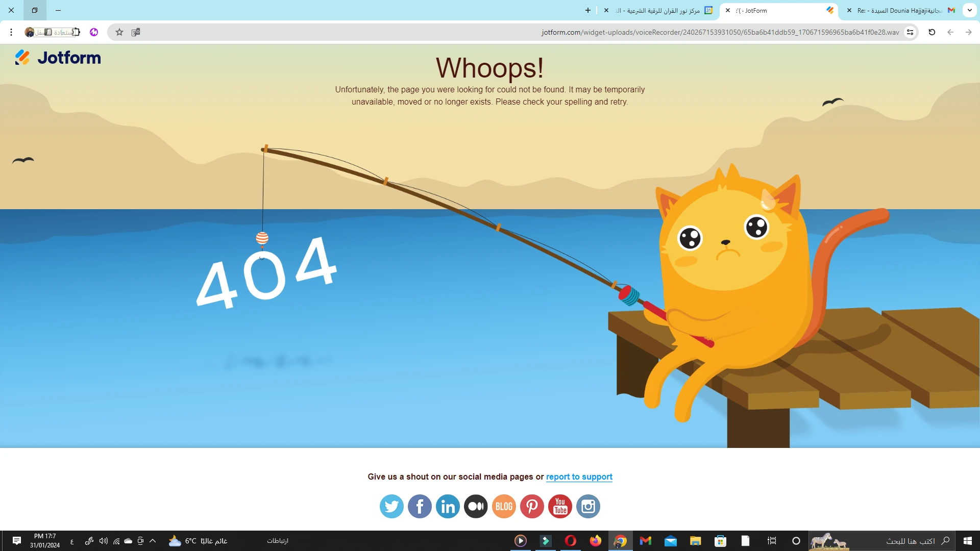Open the Medium social icon
Screen dimensions: 980x551
tap(476, 507)
